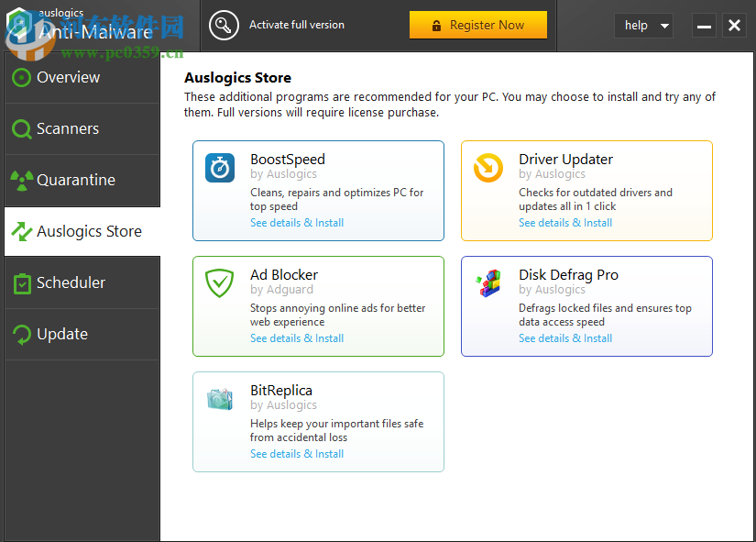This screenshot has width=756, height=542.
Task: Click the Scanners magnifier icon in sidebar
Action: point(21,128)
